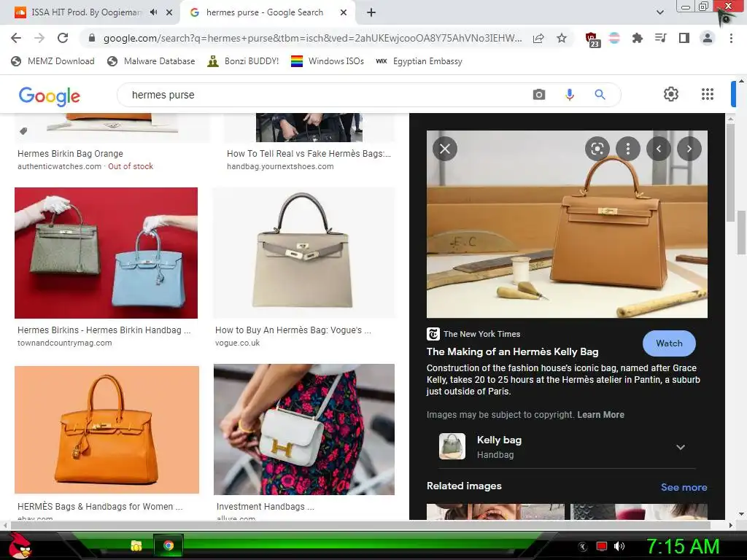Open Google apps grid

pyautogui.click(x=708, y=94)
